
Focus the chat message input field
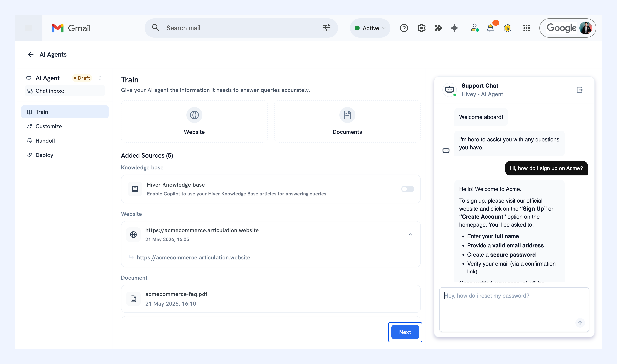[x=514, y=309]
